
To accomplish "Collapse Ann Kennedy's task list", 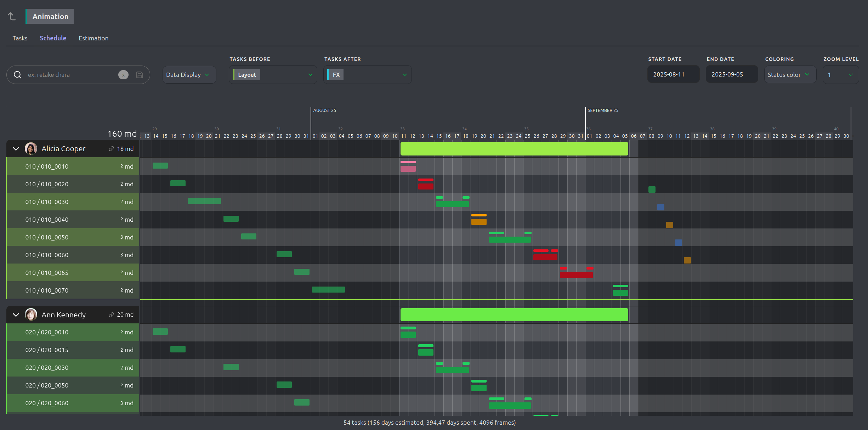I will coord(16,315).
